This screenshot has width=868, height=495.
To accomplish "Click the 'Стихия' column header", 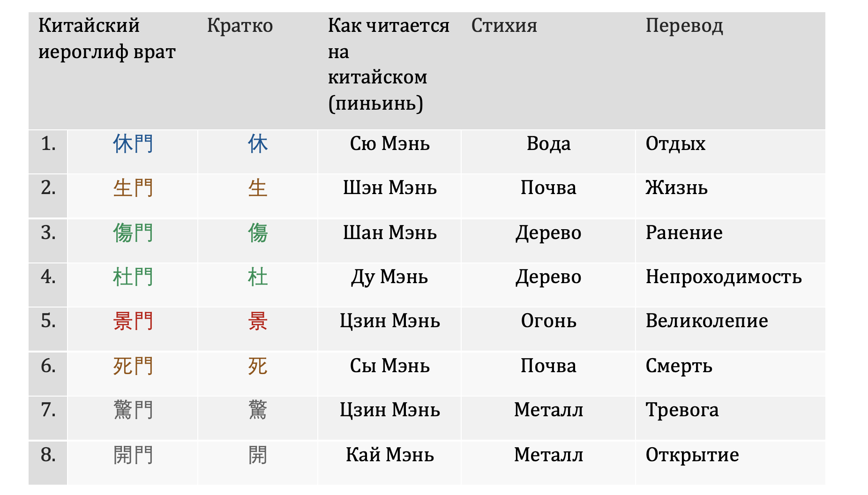I will point(504,25).
